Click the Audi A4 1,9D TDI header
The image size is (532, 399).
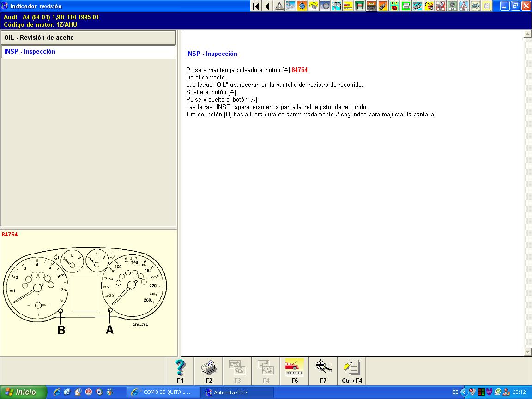click(51, 17)
